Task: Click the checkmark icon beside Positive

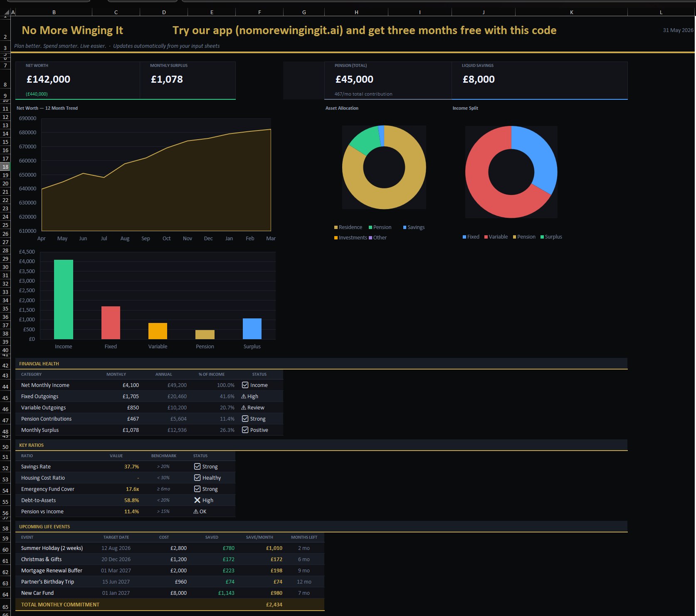Action: [x=245, y=430]
